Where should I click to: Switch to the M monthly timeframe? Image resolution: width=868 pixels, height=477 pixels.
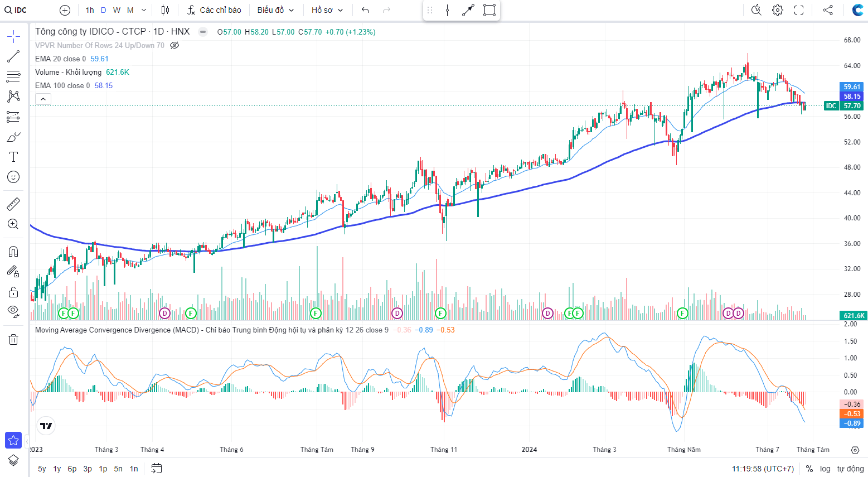(x=130, y=10)
